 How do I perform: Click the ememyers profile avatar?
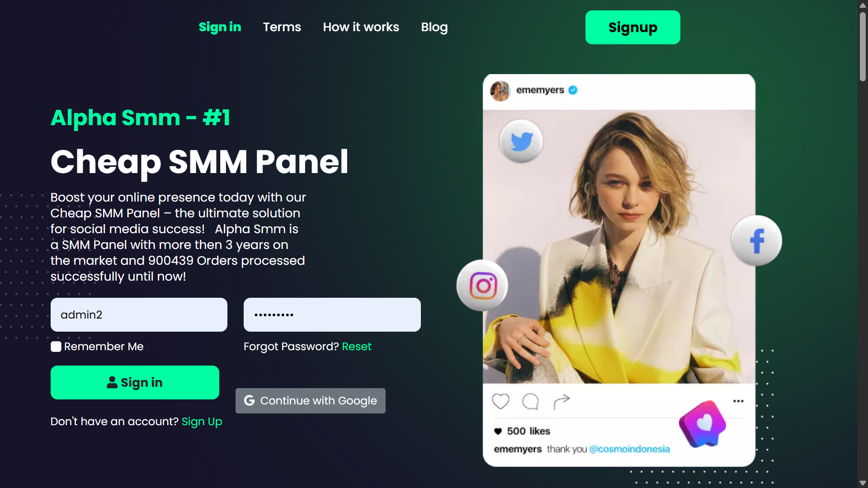[x=500, y=91]
